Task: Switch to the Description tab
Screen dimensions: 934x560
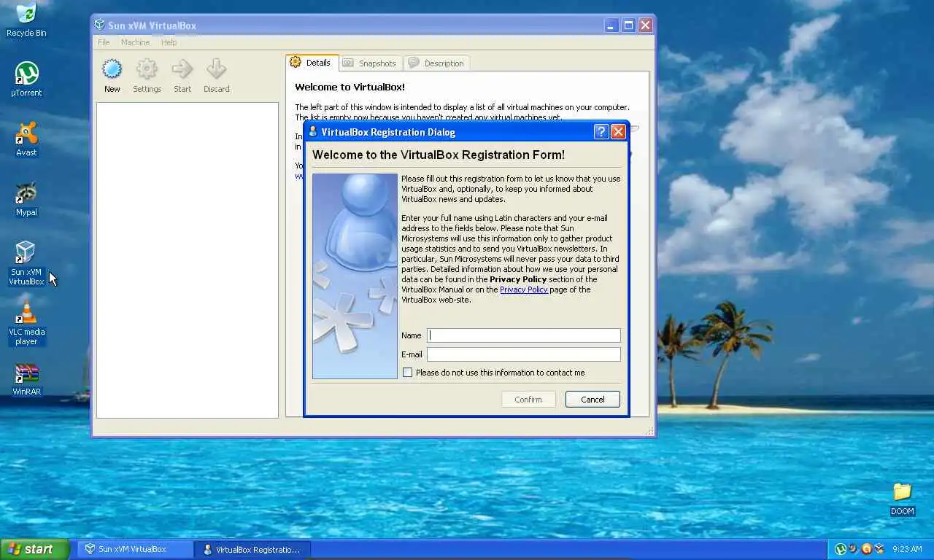Action: pyautogui.click(x=436, y=63)
